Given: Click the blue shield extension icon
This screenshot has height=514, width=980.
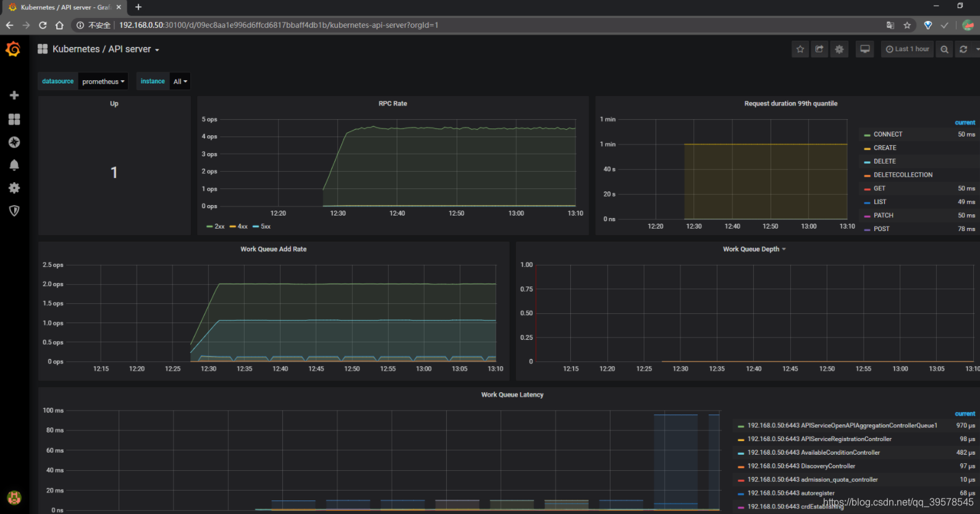Looking at the screenshot, I should (x=928, y=25).
